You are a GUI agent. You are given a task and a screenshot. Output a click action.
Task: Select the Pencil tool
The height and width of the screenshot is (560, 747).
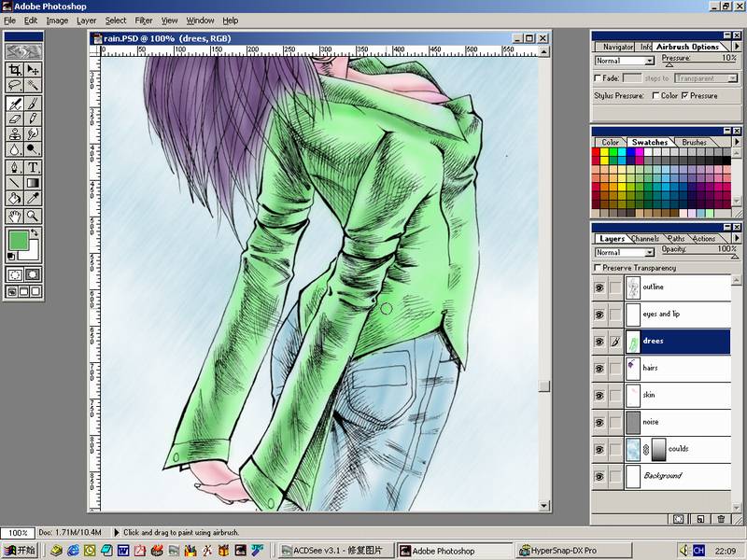33,119
